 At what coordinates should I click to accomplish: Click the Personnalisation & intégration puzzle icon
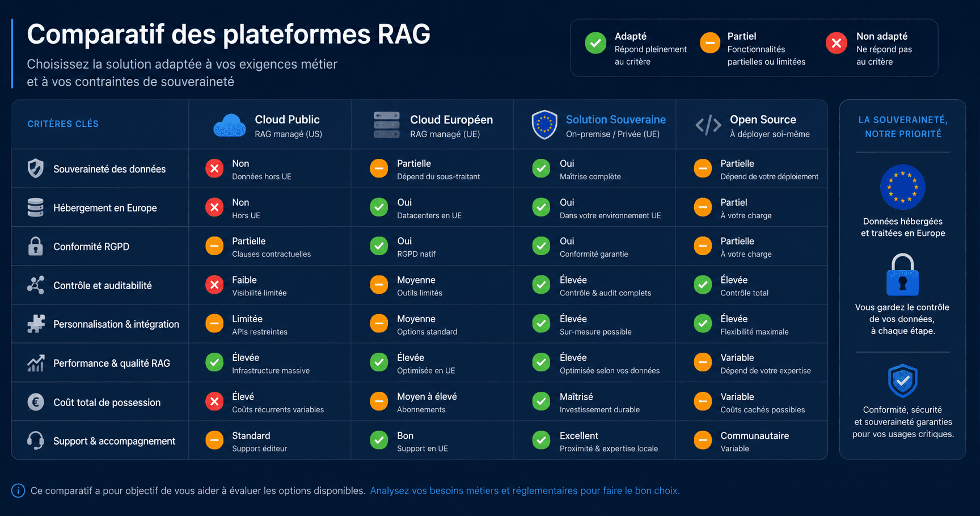[x=36, y=324]
